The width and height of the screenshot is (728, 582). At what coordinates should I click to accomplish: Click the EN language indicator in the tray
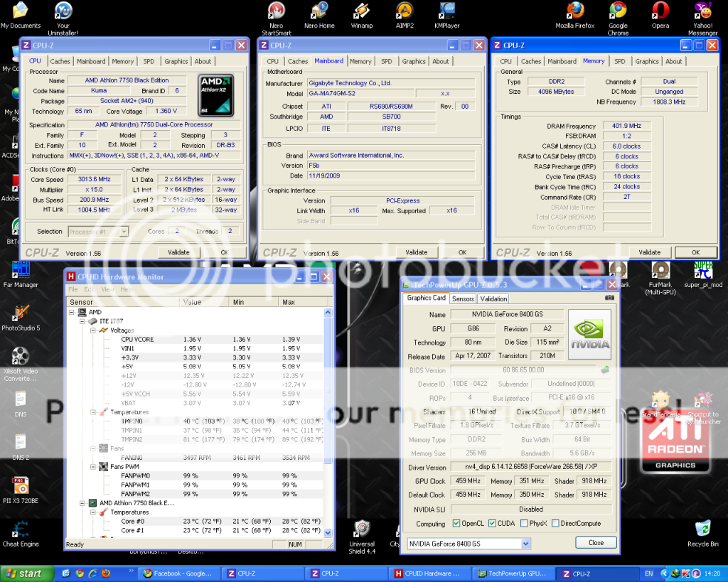[x=648, y=573]
